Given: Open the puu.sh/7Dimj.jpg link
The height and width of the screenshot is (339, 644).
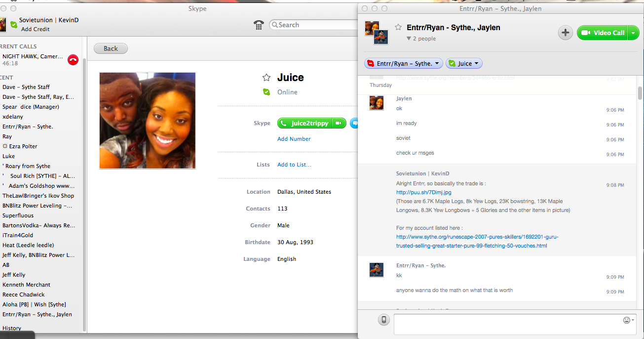Looking at the screenshot, I should coord(424,192).
